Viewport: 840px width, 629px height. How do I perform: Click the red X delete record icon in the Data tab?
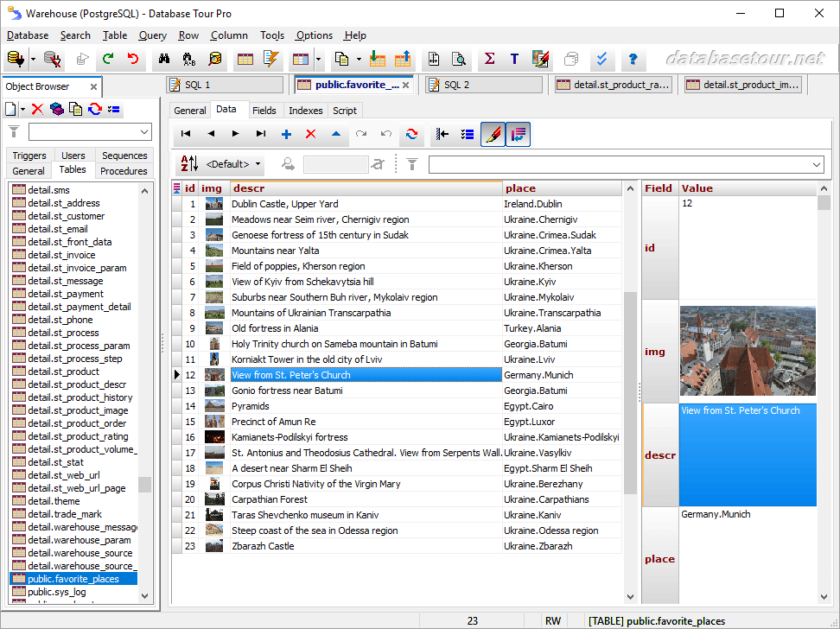pyautogui.click(x=311, y=134)
